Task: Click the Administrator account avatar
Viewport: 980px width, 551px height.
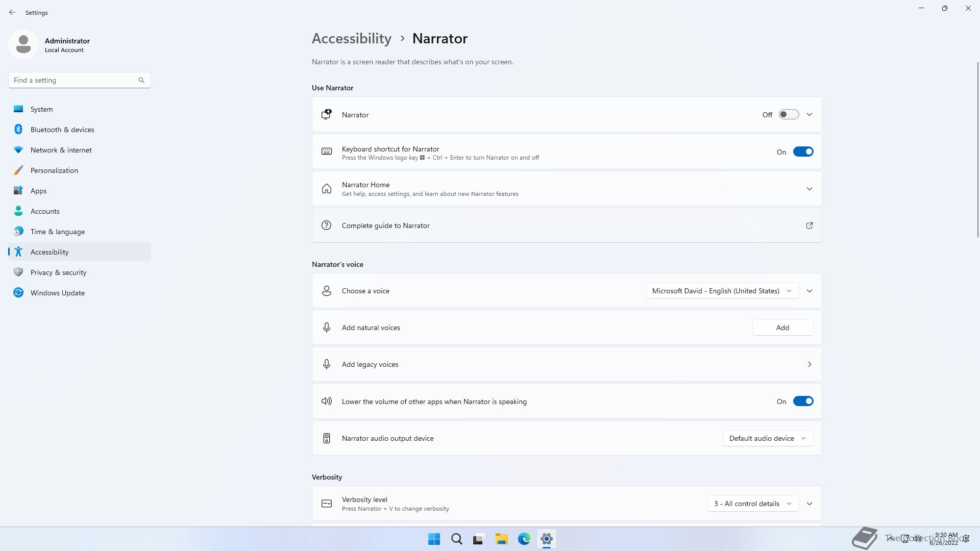Action: (x=23, y=44)
